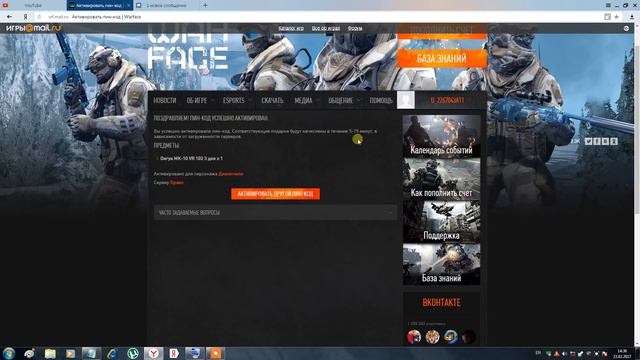Open Windows Start menu orb
The height and width of the screenshot is (360, 640).
tap(9, 353)
